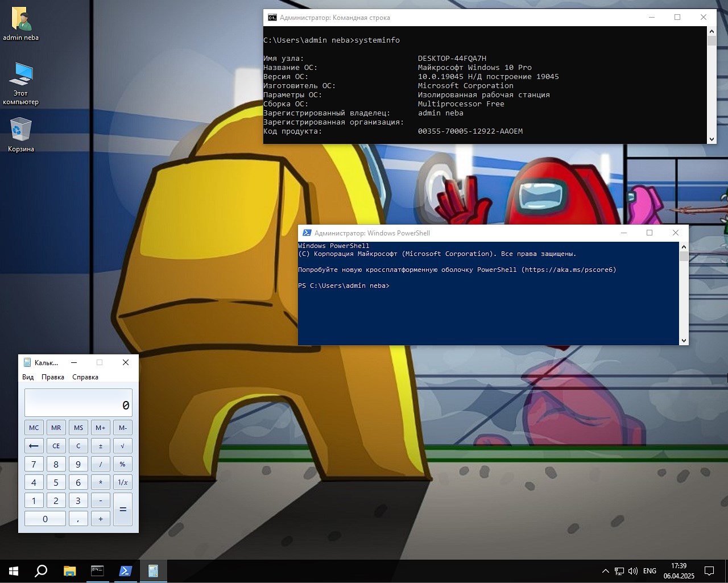Screen dimensions: 728x583
Task: Show hidden system tray icons
Action: (x=606, y=571)
